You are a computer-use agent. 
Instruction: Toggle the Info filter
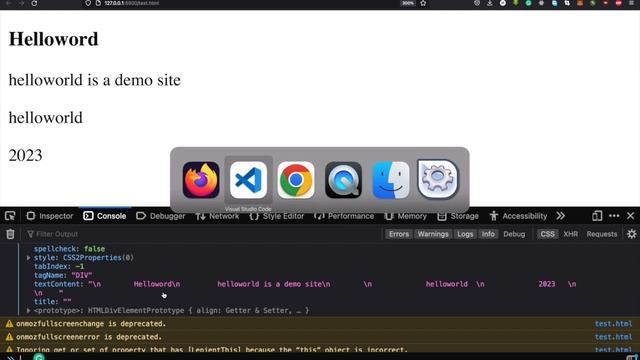[488, 234]
